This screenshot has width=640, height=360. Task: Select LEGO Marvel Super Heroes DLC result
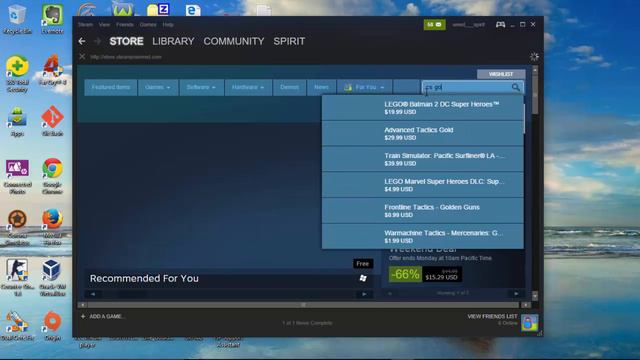click(422, 185)
